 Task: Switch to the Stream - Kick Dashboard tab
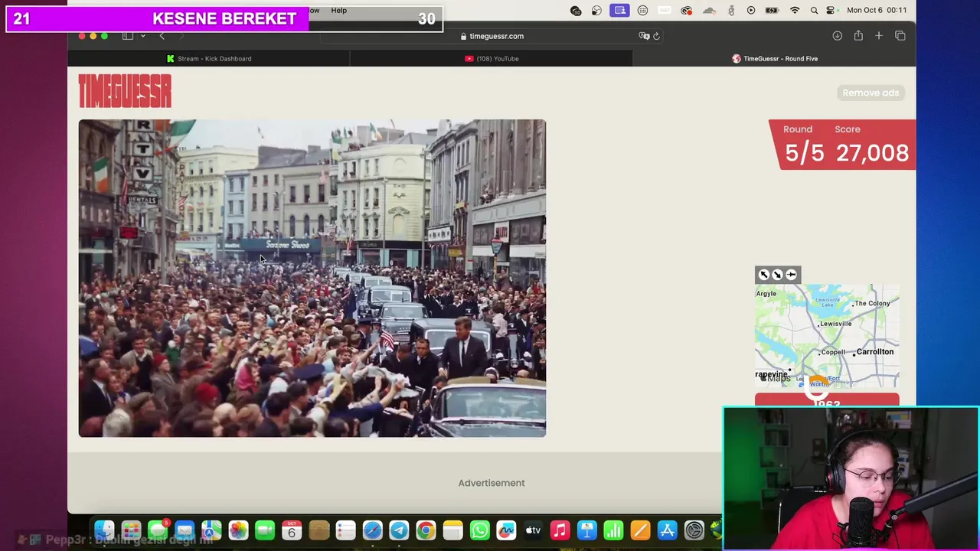point(209,58)
